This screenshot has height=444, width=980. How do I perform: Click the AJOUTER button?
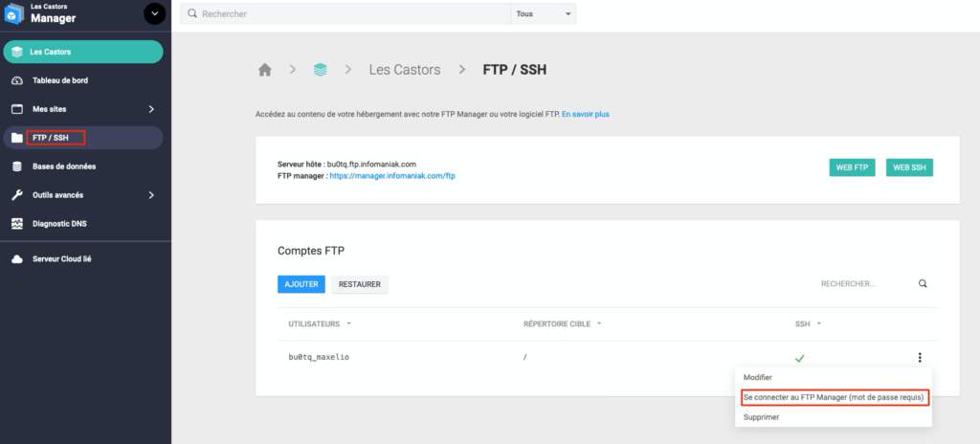(x=301, y=284)
